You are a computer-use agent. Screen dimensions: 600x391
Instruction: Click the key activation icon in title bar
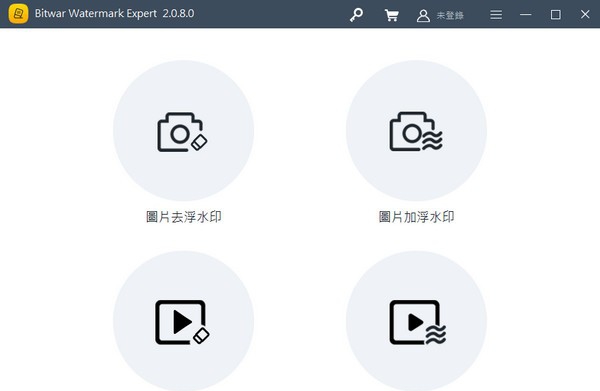click(356, 15)
